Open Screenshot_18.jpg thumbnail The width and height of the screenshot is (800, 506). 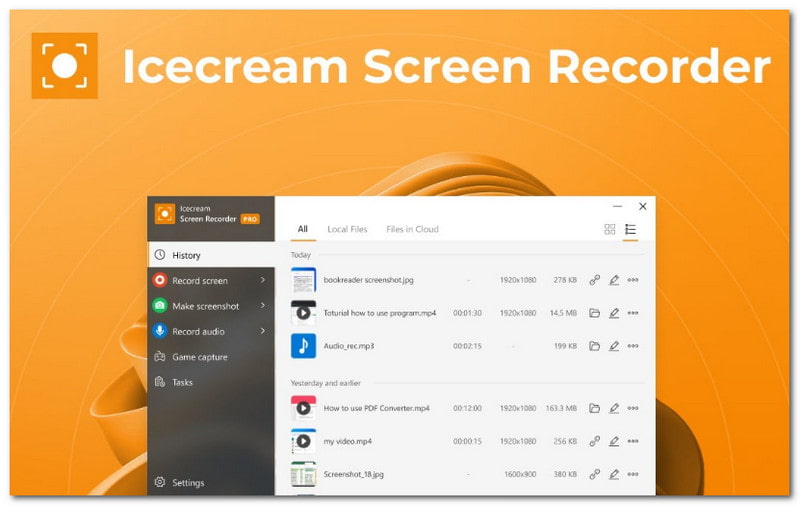(304, 474)
